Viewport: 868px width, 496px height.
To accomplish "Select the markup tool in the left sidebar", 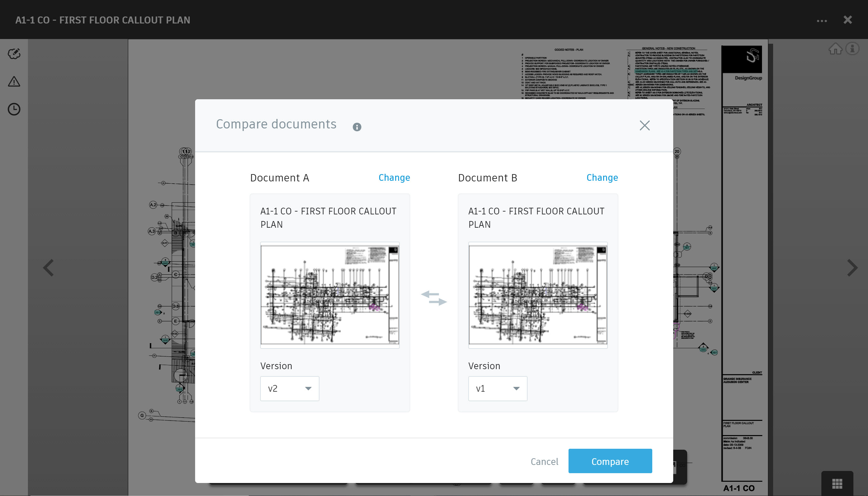I will point(14,54).
